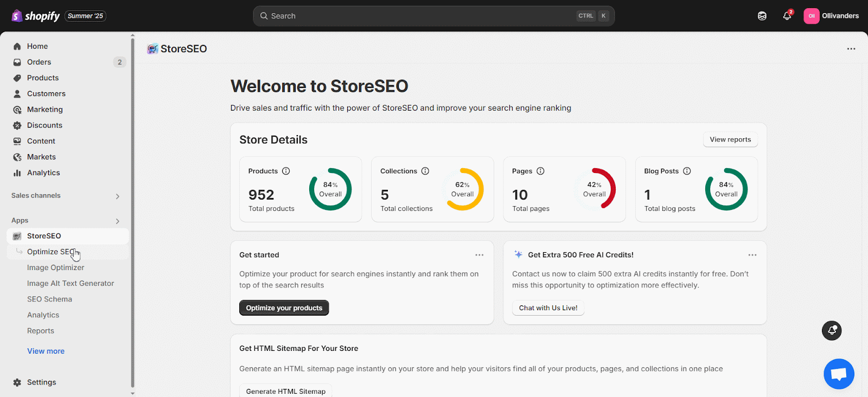
Task: Click the Get HTML Sitemap For Your Store heading
Action: 299,348
